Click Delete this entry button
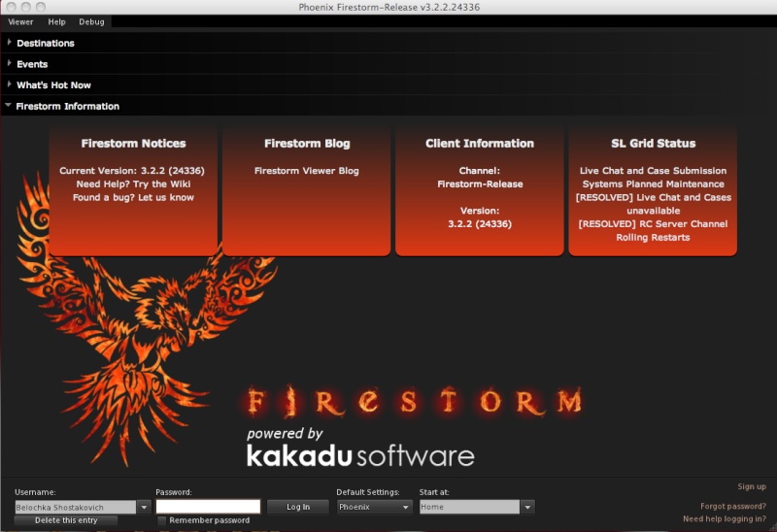The image size is (777, 532). 66,520
